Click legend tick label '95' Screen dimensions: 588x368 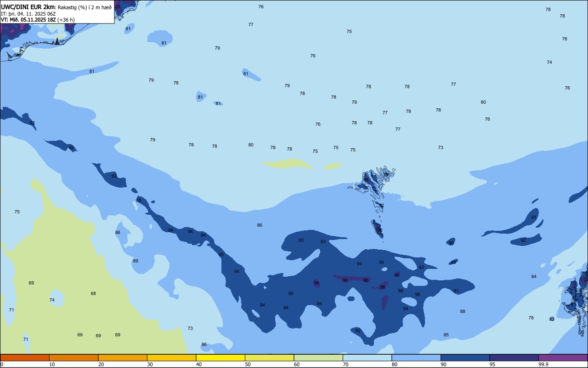pyautogui.click(x=492, y=364)
